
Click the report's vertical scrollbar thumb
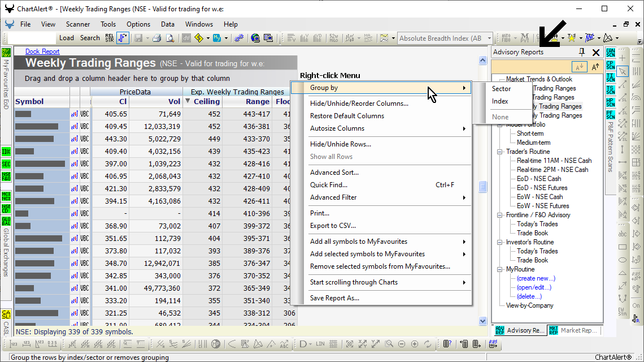pos(482,187)
